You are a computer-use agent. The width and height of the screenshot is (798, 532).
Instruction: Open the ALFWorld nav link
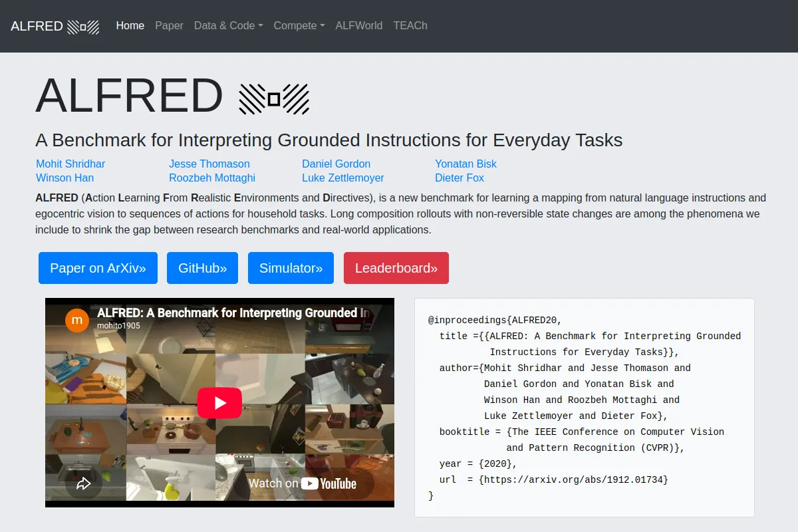tap(359, 26)
